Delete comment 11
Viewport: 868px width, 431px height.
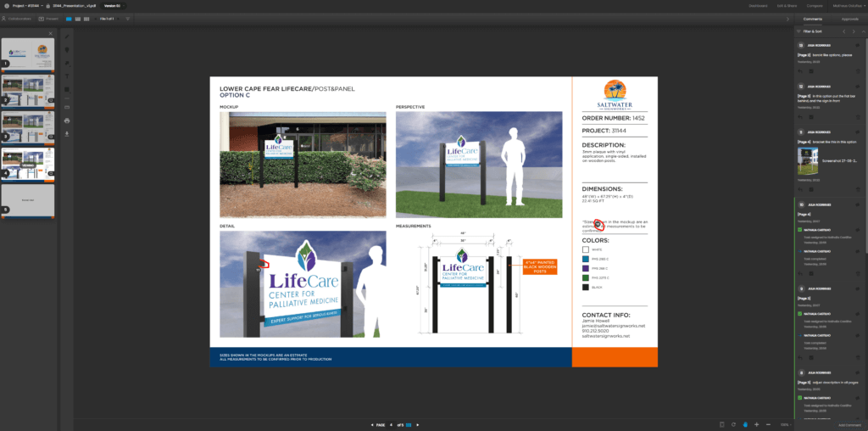click(858, 189)
